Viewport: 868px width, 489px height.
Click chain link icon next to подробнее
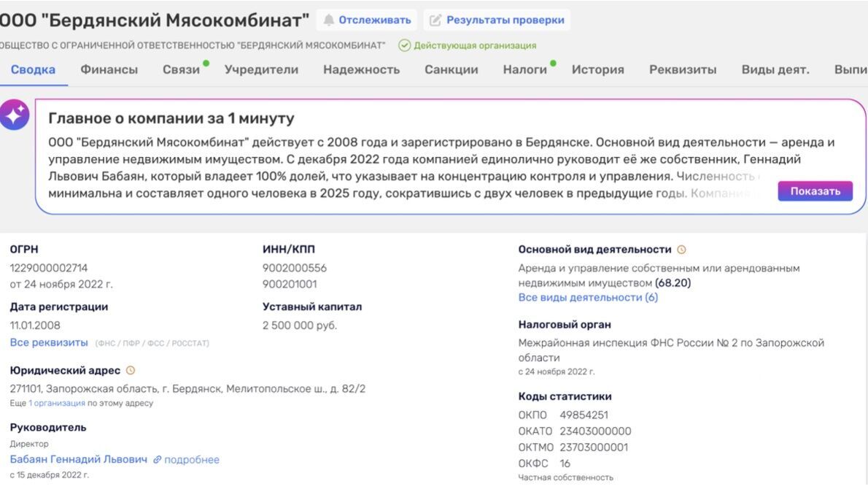158,460
